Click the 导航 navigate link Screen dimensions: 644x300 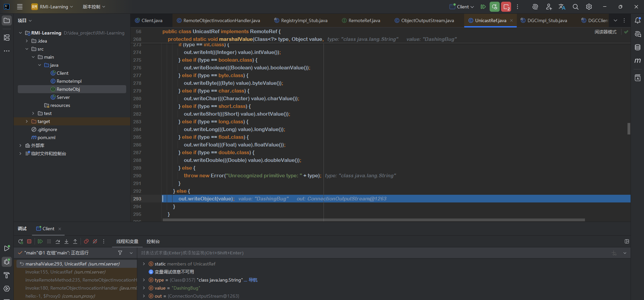[x=253, y=280]
